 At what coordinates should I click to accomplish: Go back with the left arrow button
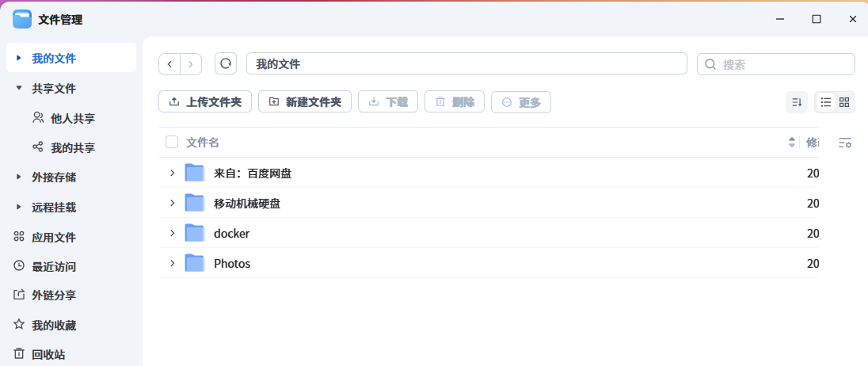(x=170, y=64)
